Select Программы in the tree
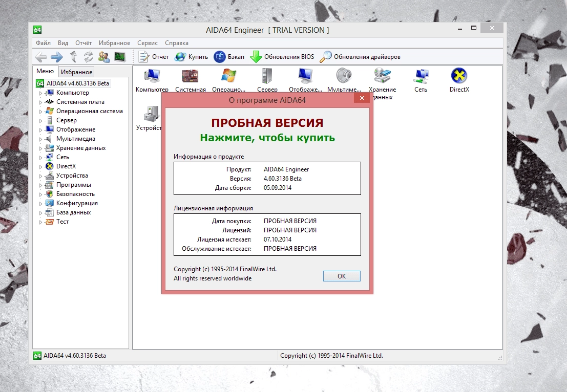The width and height of the screenshot is (567, 392). [x=74, y=185]
